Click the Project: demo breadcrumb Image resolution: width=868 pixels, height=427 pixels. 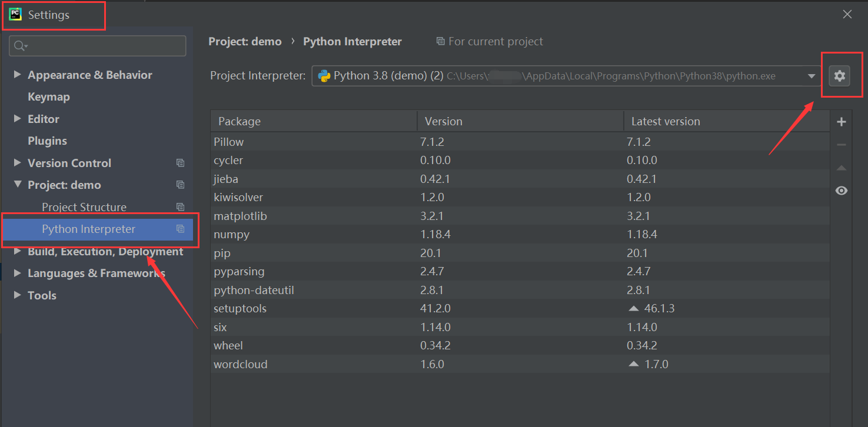coord(245,42)
